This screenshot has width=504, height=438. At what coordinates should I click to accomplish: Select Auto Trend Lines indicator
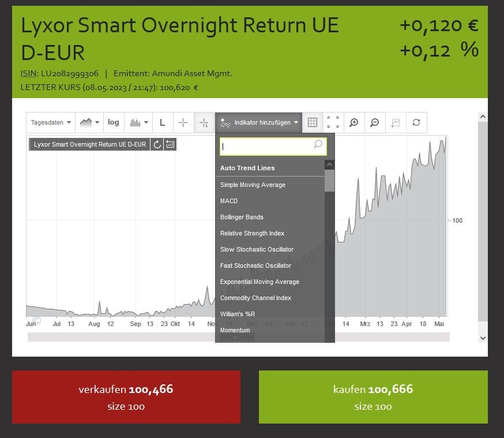point(247,168)
